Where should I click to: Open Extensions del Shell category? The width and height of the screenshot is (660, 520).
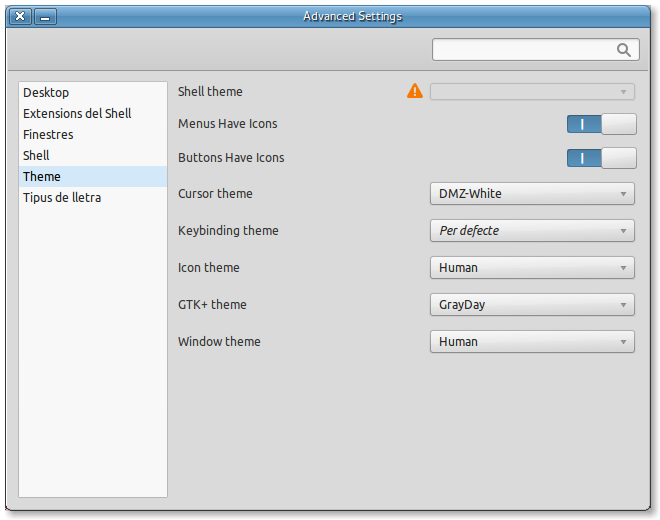coord(77,114)
